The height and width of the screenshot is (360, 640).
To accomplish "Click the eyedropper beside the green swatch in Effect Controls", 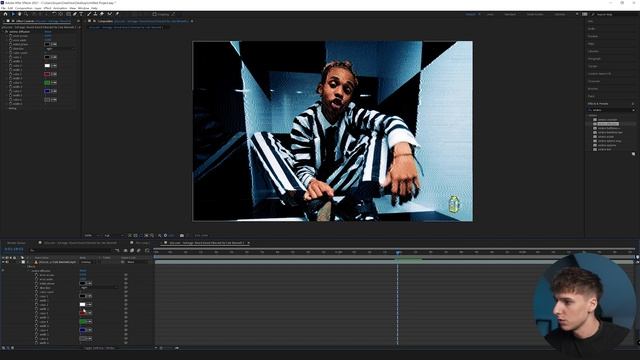I will click(54, 83).
